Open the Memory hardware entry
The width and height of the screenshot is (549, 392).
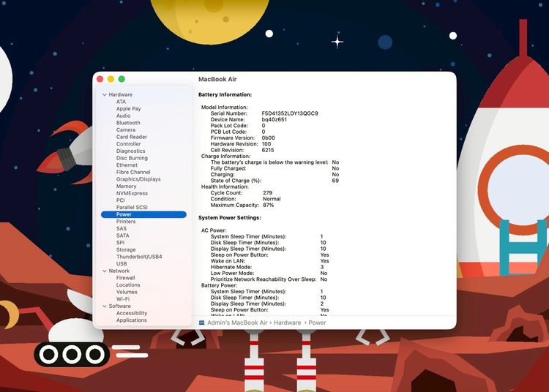coord(126,186)
